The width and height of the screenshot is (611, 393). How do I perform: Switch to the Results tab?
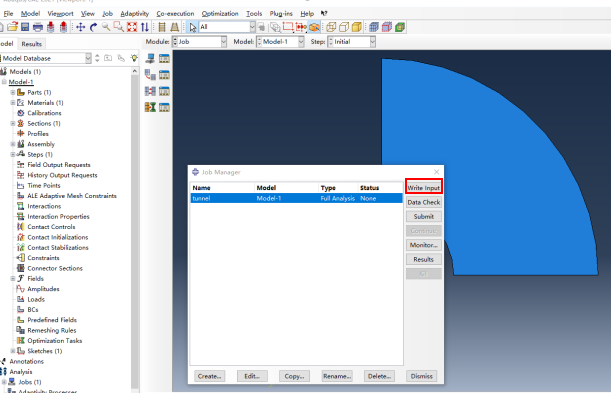pos(32,44)
